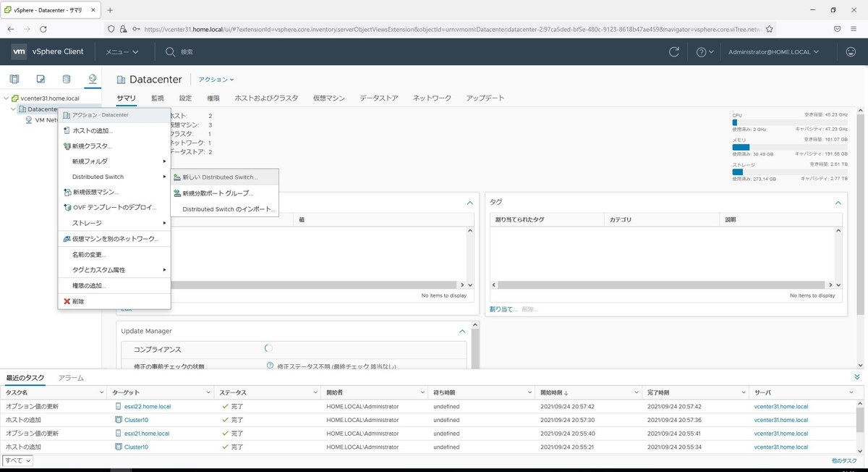Viewport: 868px width, 472px height.
Task: Open the すべて task filter dropdown
Action: click(18, 460)
